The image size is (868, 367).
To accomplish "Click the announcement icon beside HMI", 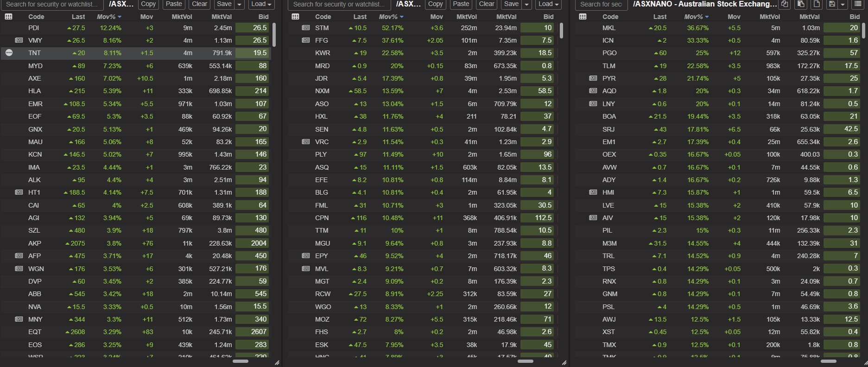I will [593, 192].
